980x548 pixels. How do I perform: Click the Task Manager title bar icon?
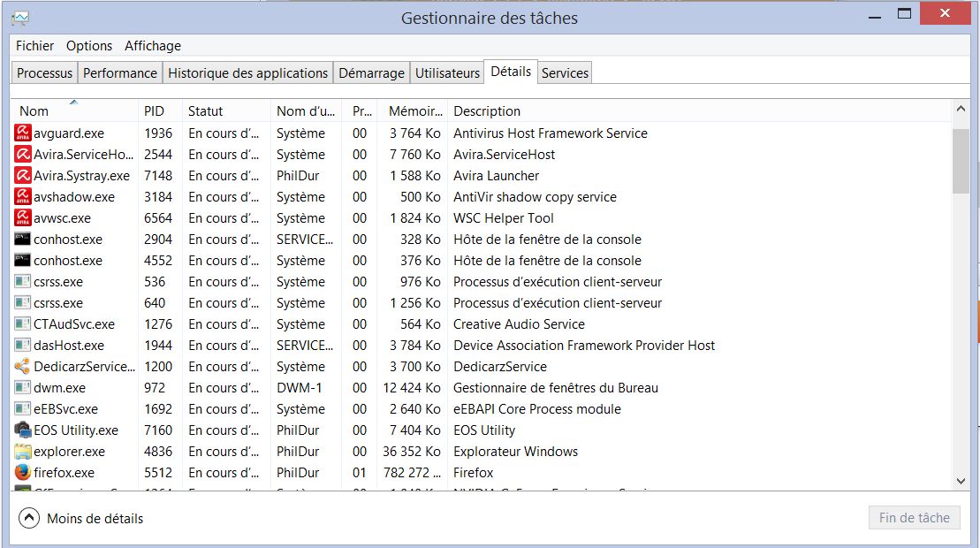pyautogui.click(x=20, y=18)
